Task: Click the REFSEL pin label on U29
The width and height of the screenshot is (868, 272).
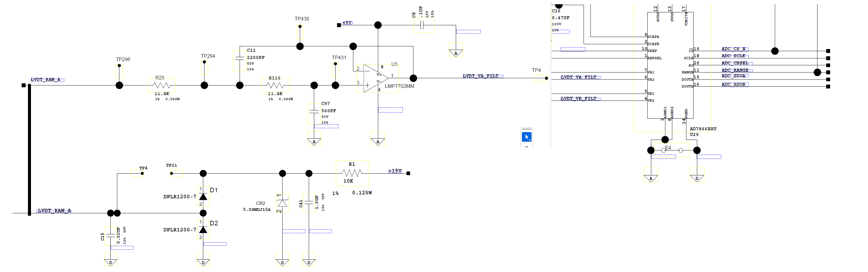Action: point(654,58)
